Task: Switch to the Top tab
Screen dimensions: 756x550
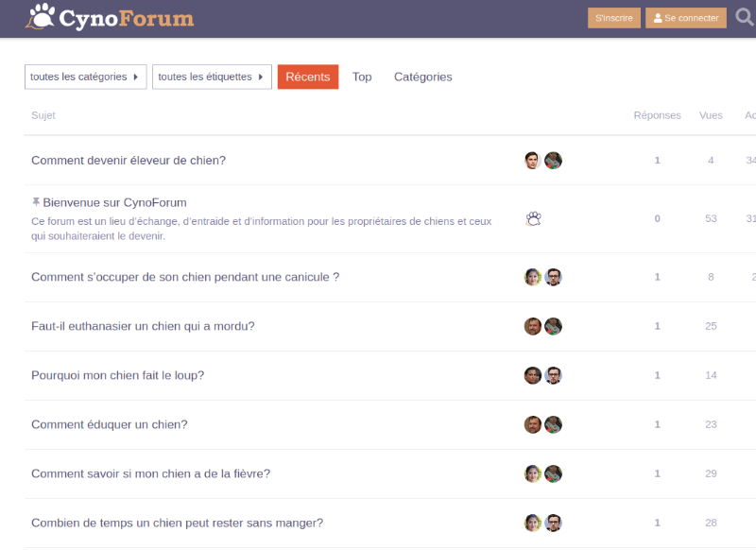Action: click(x=362, y=77)
